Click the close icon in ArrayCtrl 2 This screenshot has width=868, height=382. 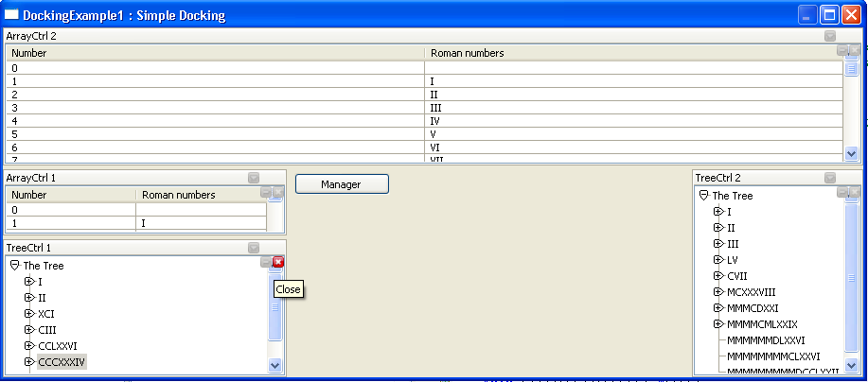855,50
